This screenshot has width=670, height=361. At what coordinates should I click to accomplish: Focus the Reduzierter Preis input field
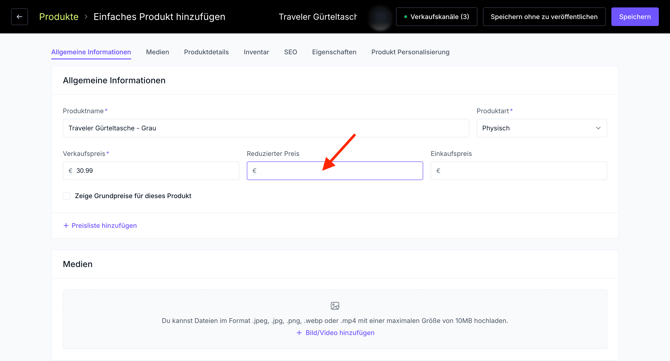[335, 170]
